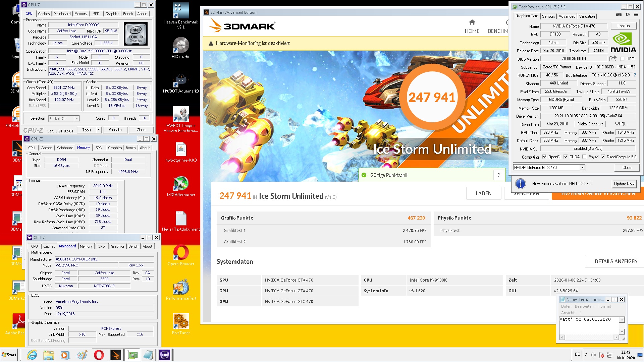This screenshot has width=644, height=362.
Task: Open the HWBOT Aquamark3 desktop icon
Action: tap(181, 83)
